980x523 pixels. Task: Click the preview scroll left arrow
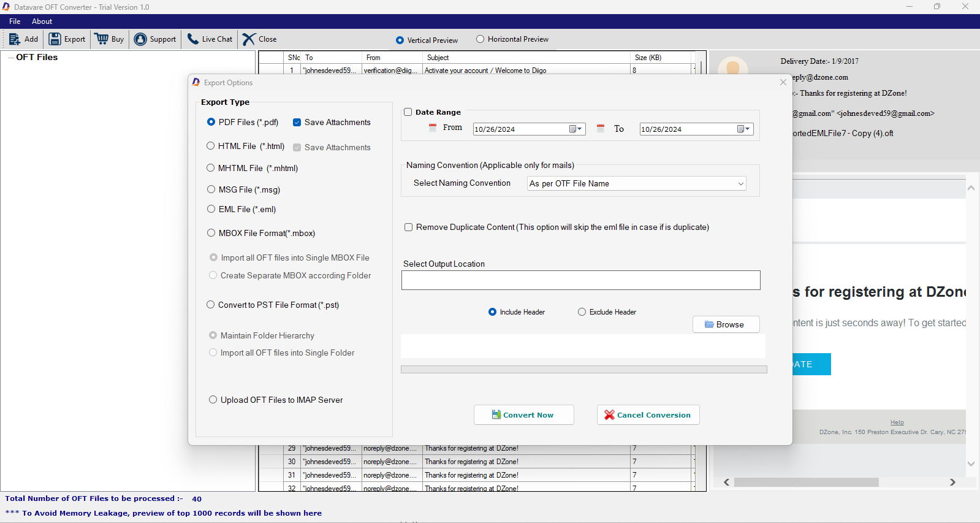727,483
